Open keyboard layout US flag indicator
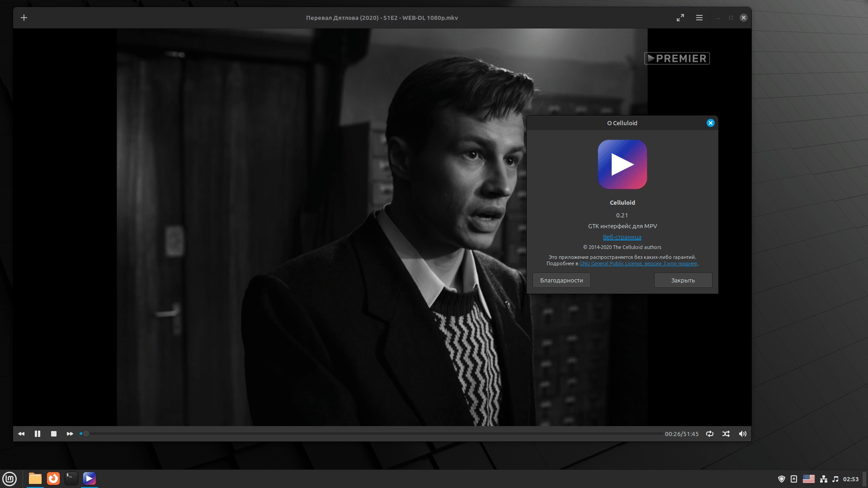 [x=809, y=479]
